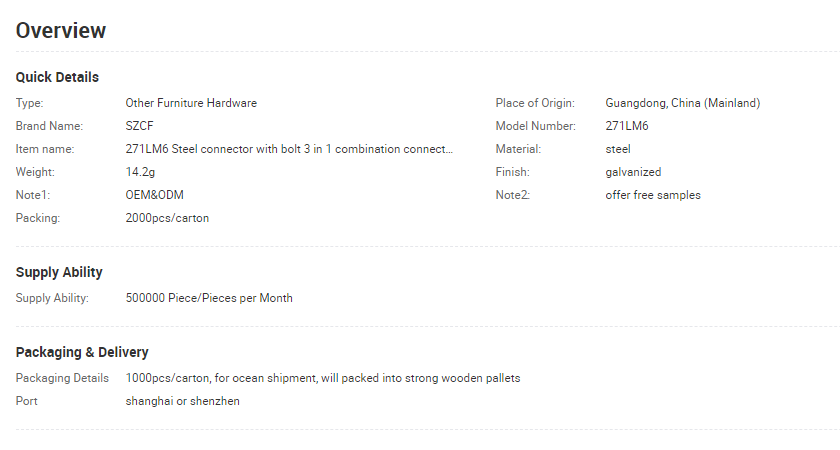Click the SZCF brand name value
840x450 pixels.
[139, 126]
